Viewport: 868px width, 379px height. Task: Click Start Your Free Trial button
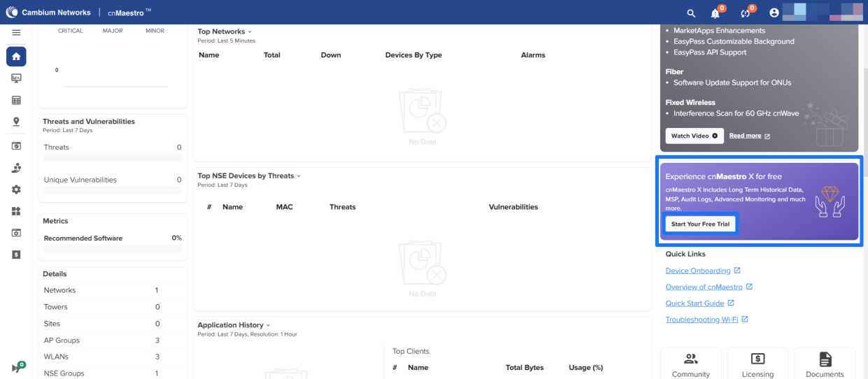click(700, 224)
